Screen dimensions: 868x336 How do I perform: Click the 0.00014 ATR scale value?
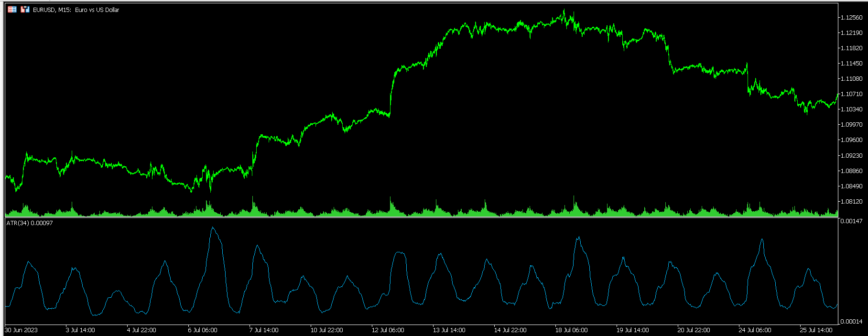[x=851, y=322]
